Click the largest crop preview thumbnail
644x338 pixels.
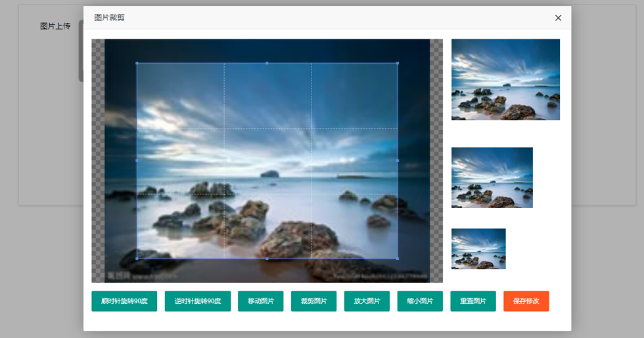[505, 79]
